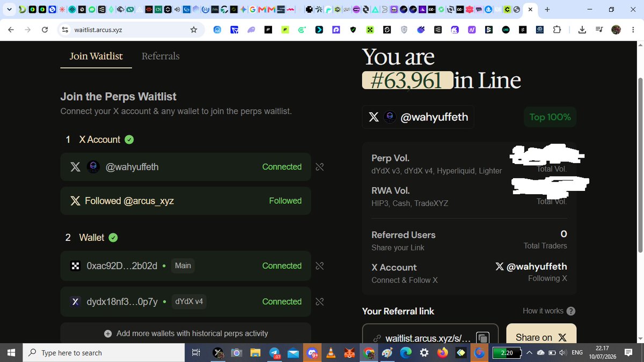Click the OKX icon on the 0xac92D wallet

pyautogui.click(x=76, y=266)
